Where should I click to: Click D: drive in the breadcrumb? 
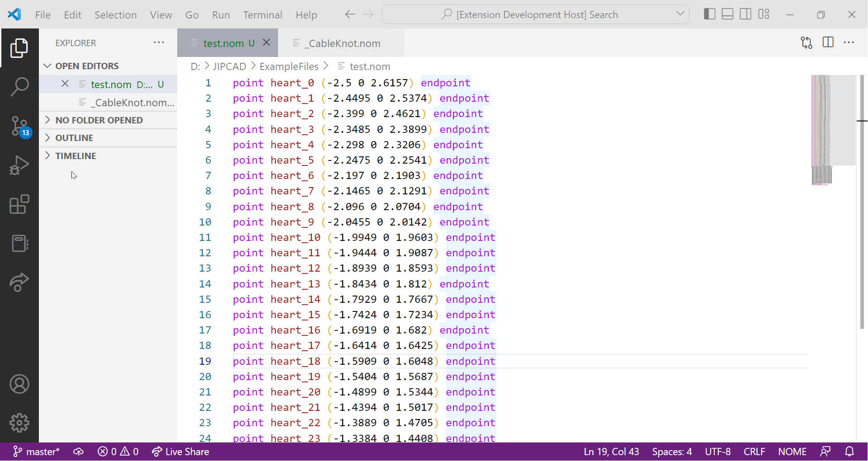point(195,66)
